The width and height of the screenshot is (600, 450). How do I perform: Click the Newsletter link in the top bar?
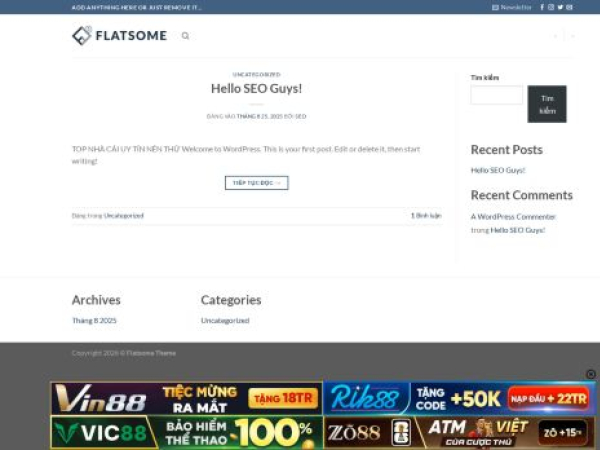(512, 7)
